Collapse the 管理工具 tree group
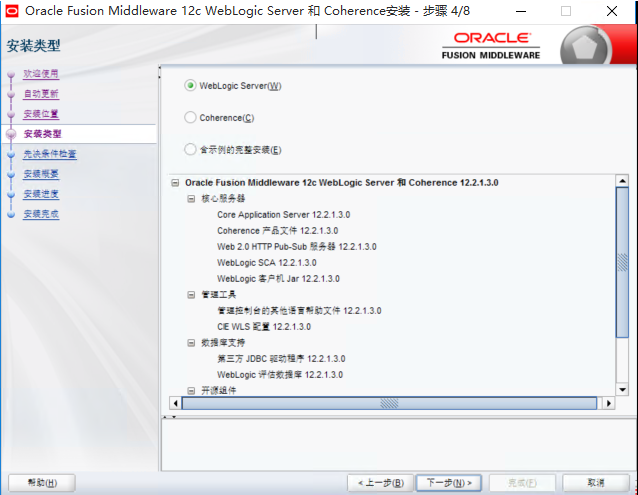The width and height of the screenshot is (638, 495). click(x=191, y=294)
